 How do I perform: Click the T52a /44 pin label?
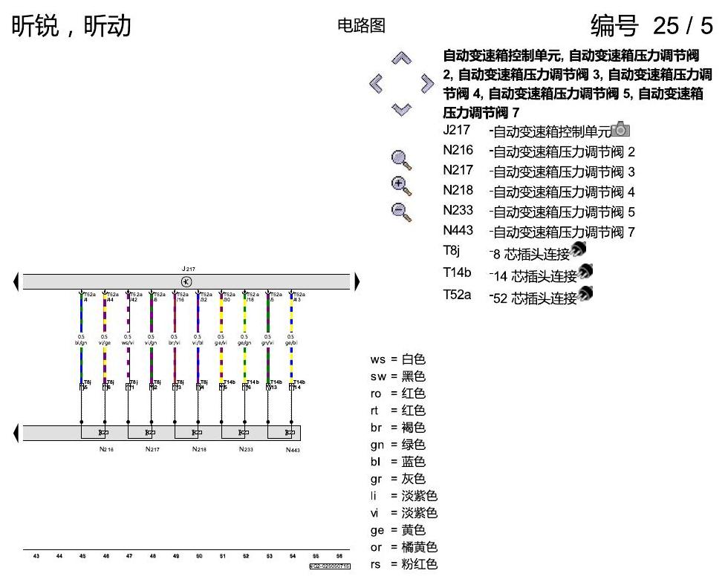(x=113, y=297)
